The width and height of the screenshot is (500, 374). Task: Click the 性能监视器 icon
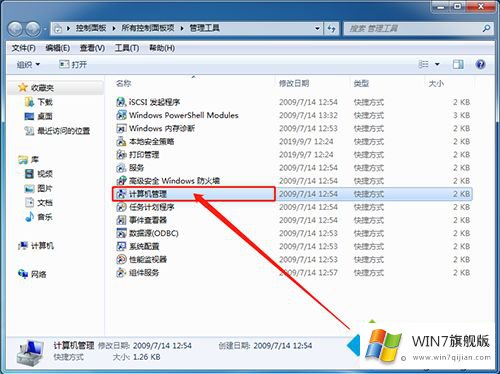click(121, 259)
